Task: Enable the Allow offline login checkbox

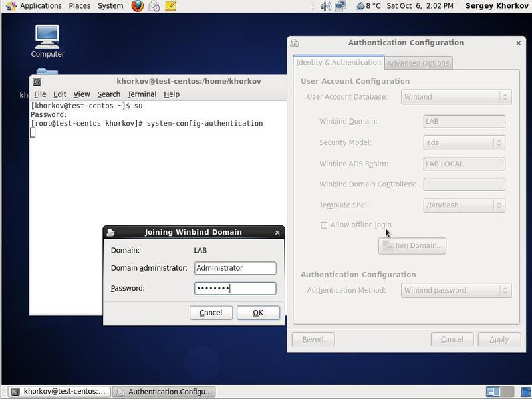Action: [325, 225]
